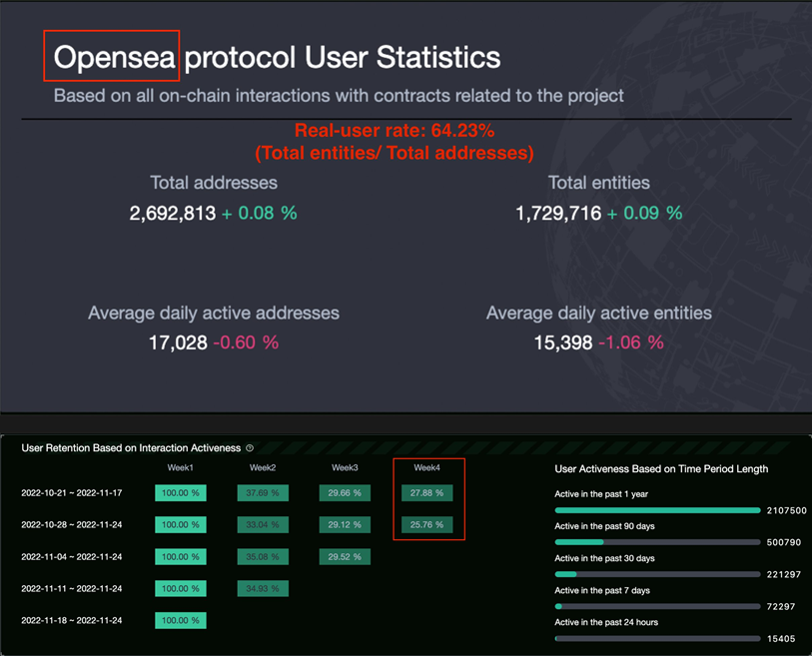This screenshot has width=812, height=656.
Task: Click the Active in the past 24 hours bar
Action: click(x=657, y=638)
